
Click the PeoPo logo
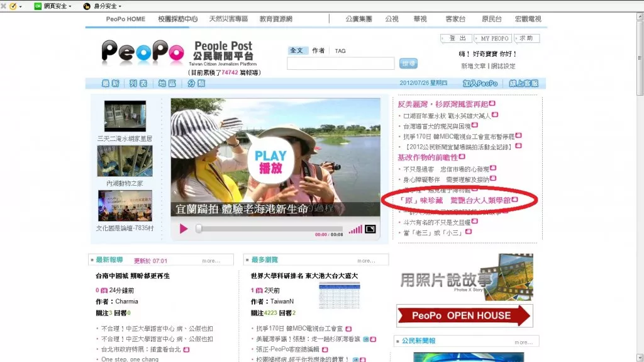143,52
